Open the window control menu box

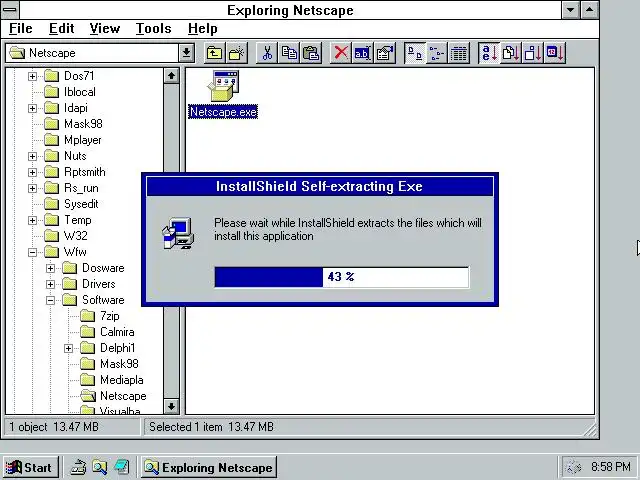point(10,9)
